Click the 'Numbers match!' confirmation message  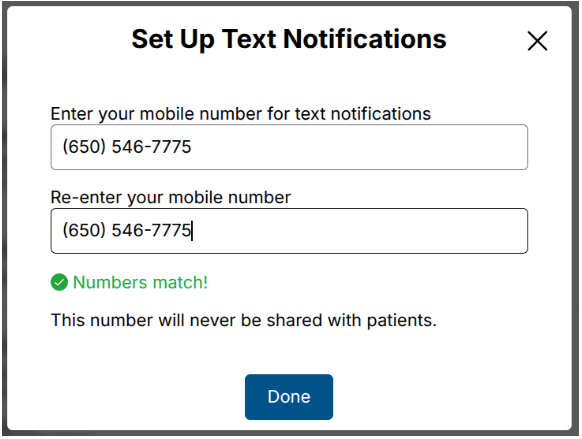[140, 282]
